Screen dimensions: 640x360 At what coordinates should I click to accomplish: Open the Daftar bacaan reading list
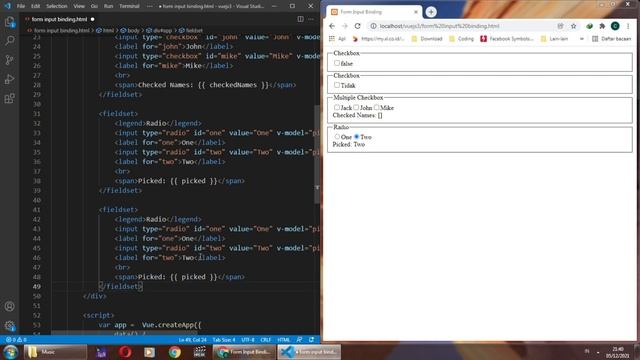click(611, 39)
